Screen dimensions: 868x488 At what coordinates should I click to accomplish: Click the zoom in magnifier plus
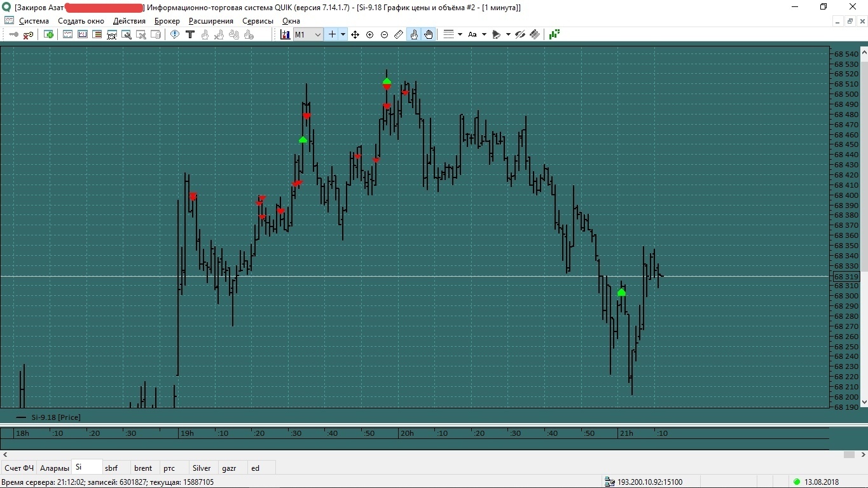(370, 34)
